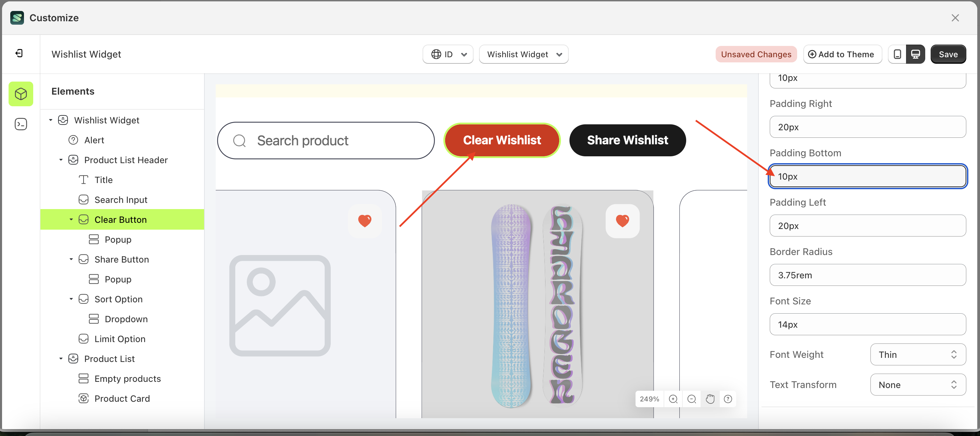The image size is (980, 436).
Task: Click the exit editor arrow icon
Action: click(20, 53)
